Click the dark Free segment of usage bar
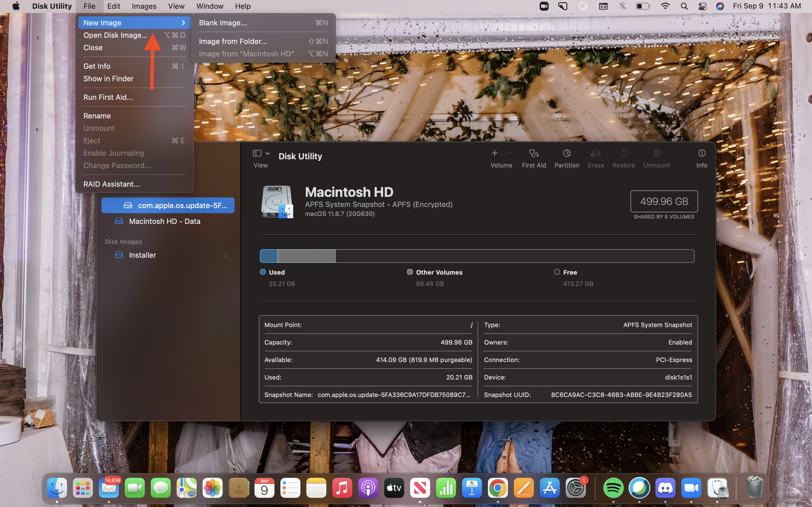Image resolution: width=812 pixels, height=507 pixels. (x=515, y=256)
